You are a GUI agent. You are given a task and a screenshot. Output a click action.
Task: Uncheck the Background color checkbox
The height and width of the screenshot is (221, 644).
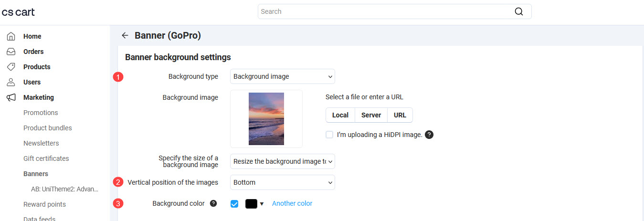(x=234, y=204)
